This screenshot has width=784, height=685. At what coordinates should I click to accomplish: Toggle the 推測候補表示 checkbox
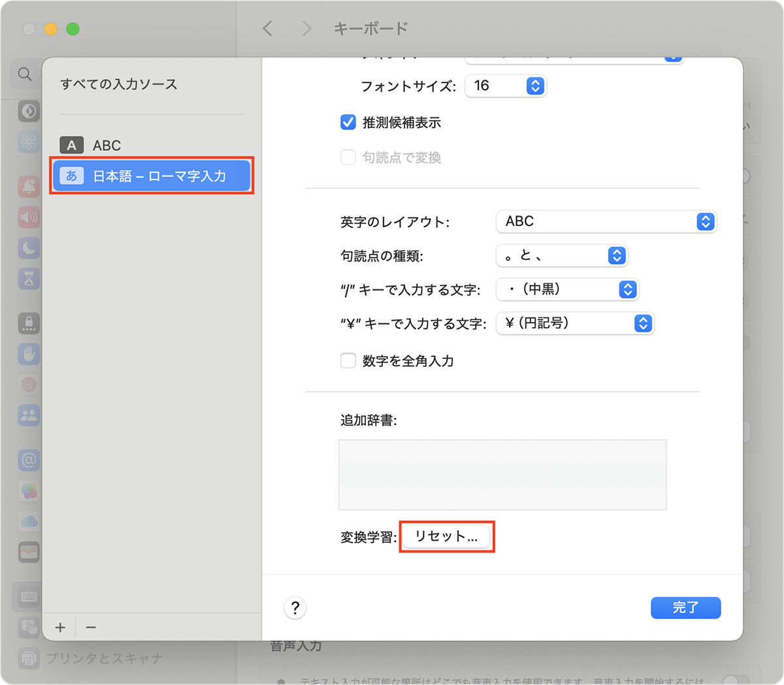pyautogui.click(x=348, y=122)
